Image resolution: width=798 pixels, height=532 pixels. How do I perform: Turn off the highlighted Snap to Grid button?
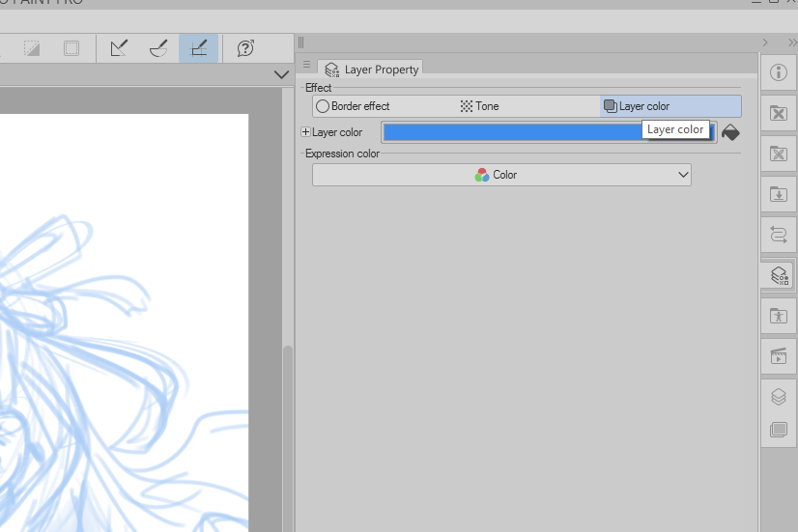tap(198, 49)
